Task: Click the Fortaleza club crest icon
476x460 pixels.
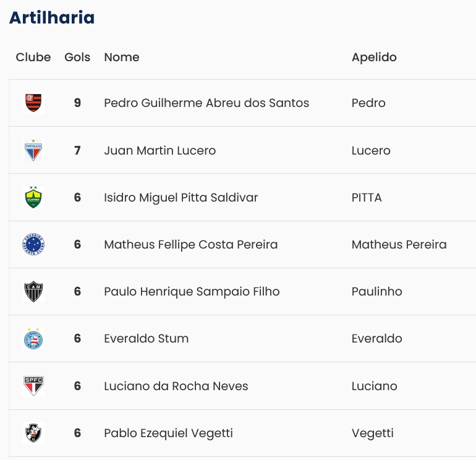Action: coord(33,150)
